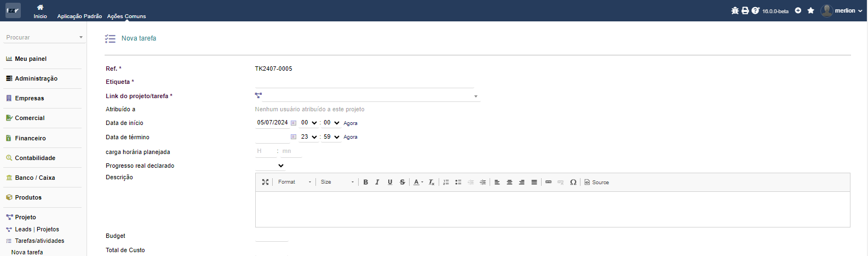
Task: Open the bookmarks star icon
Action: (x=810, y=10)
